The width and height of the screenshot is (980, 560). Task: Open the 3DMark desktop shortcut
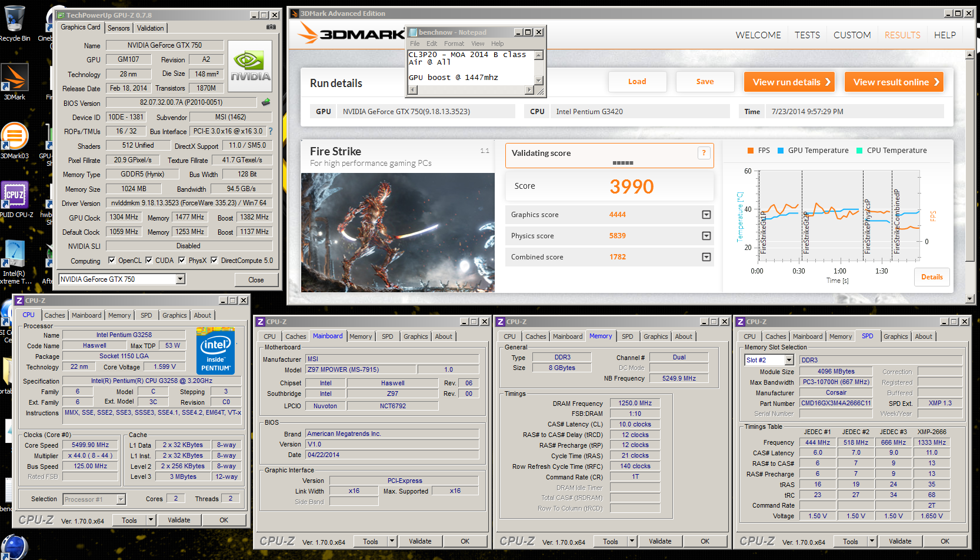[x=15, y=82]
